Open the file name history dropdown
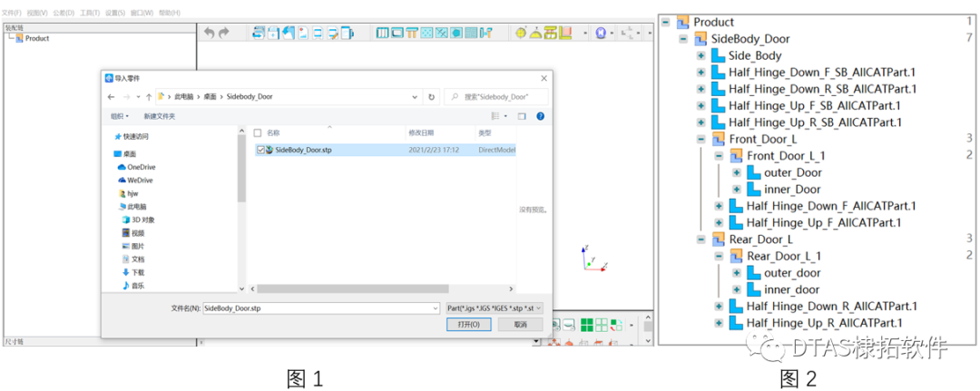The height and width of the screenshot is (391, 980). click(436, 308)
